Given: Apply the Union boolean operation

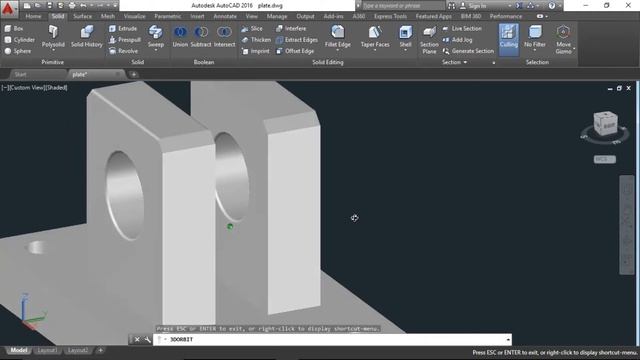Looking at the screenshot, I should pyautogui.click(x=180, y=36).
